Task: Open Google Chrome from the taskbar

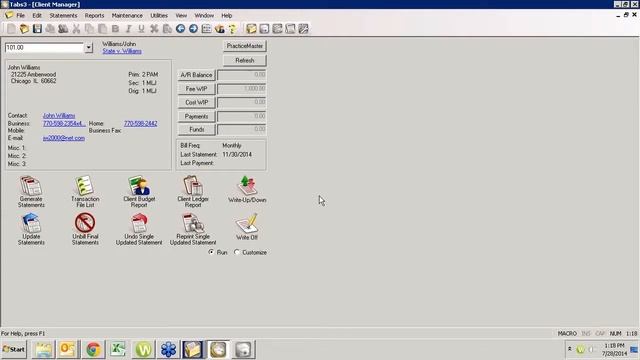Action: 93,349
